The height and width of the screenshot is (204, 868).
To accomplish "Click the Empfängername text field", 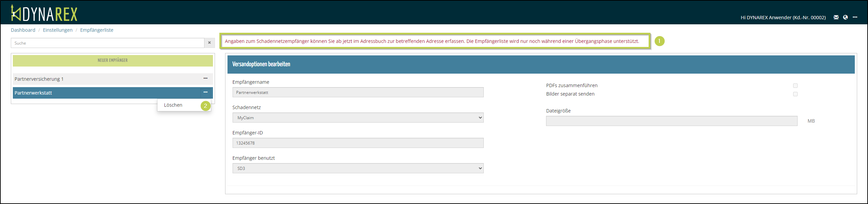I will tap(357, 92).
